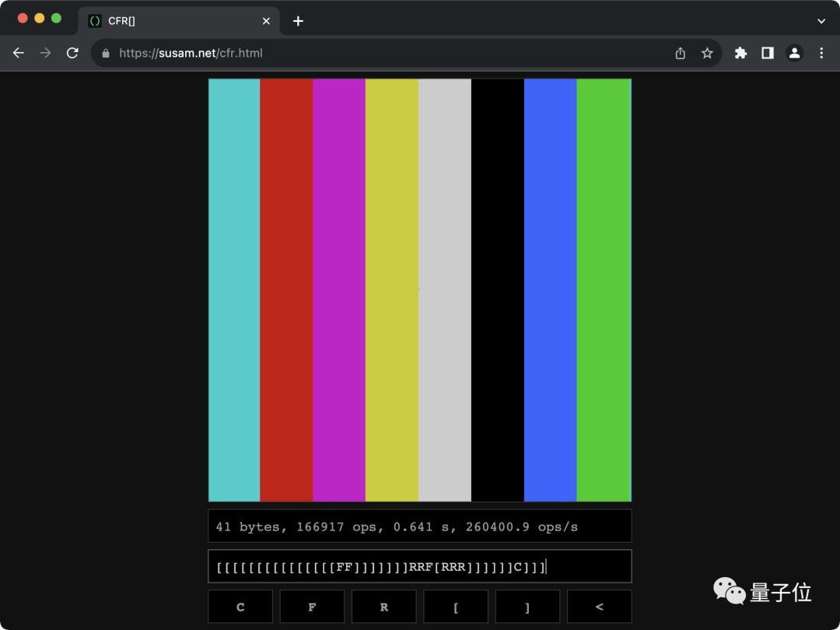View site info via lock icon

(x=106, y=53)
